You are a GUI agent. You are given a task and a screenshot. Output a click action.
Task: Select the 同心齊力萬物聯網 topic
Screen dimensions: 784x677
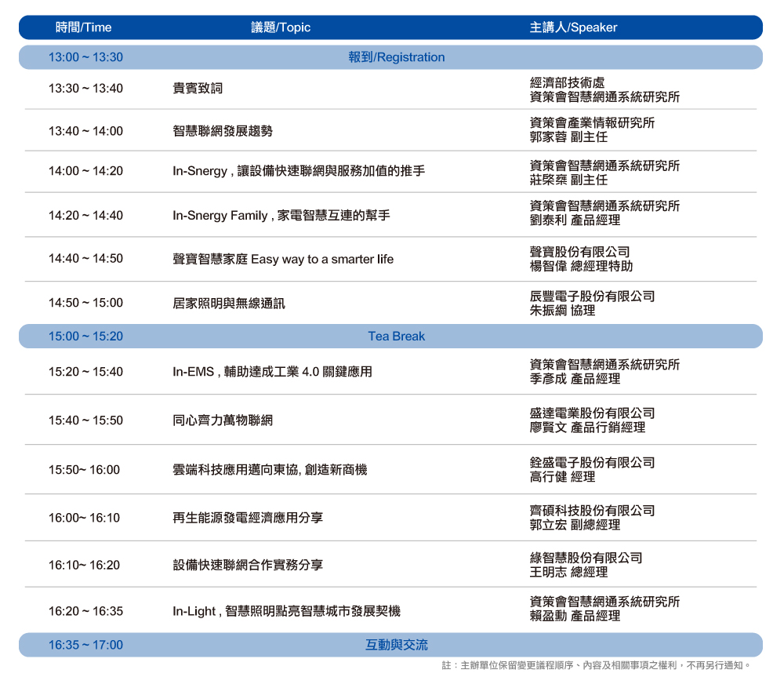pos(223,420)
